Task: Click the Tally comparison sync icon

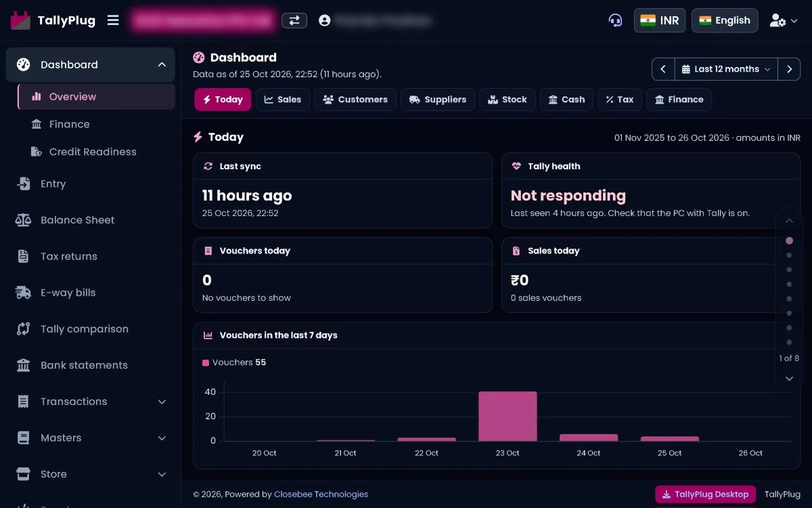Action: click(x=24, y=329)
